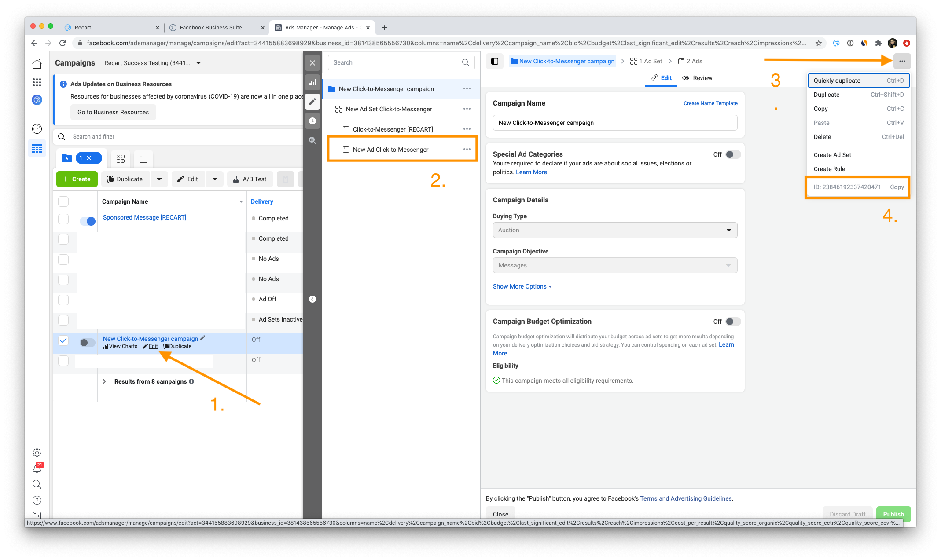This screenshot has height=560, width=941.
Task: Reload the page in browser toolbar
Action: (x=62, y=43)
